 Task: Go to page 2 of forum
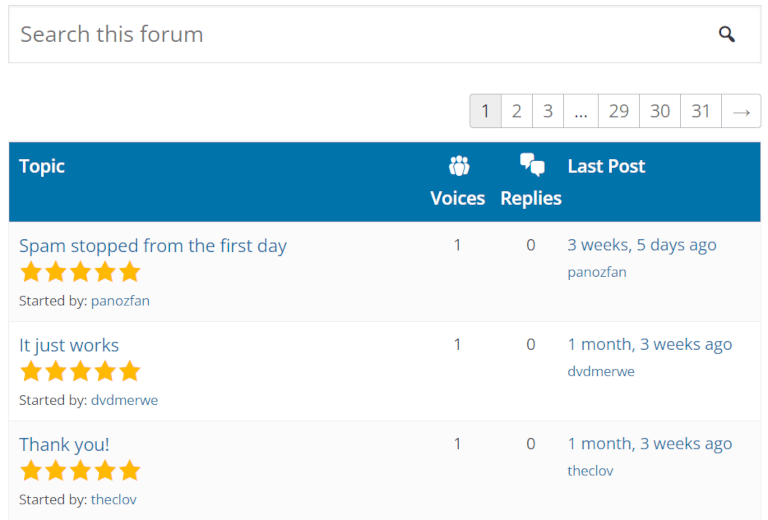[x=516, y=111]
